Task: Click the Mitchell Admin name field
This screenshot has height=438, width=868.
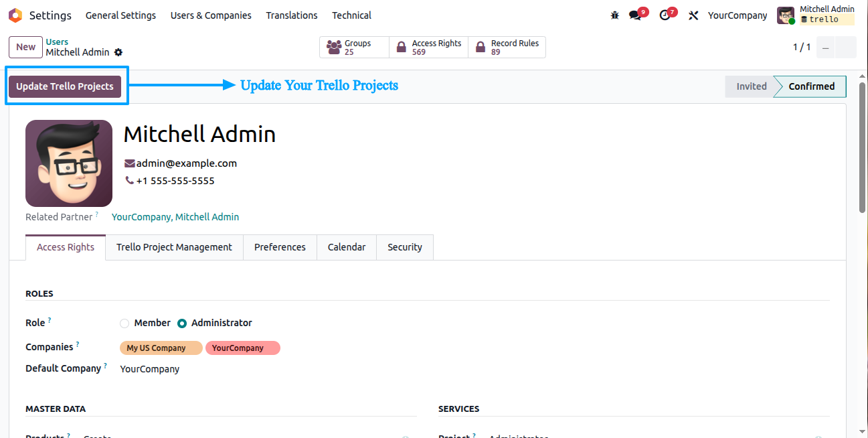Action: (199, 135)
